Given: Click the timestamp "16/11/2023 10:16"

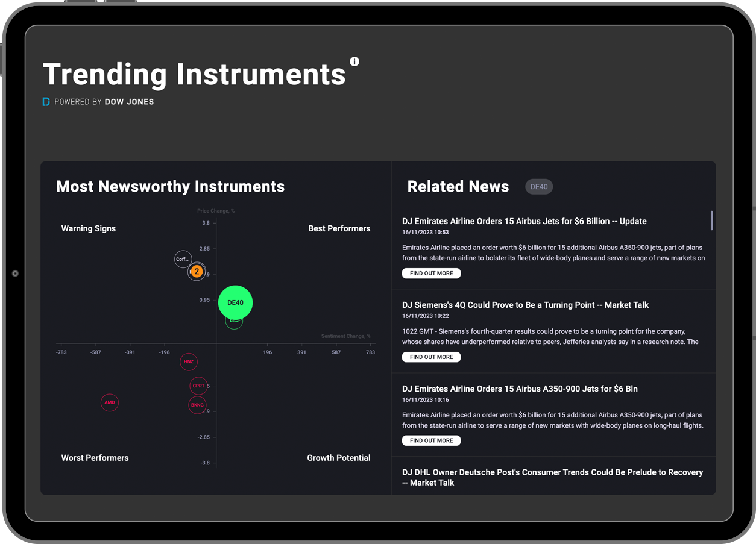Looking at the screenshot, I should pyautogui.click(x=426, y=399).
